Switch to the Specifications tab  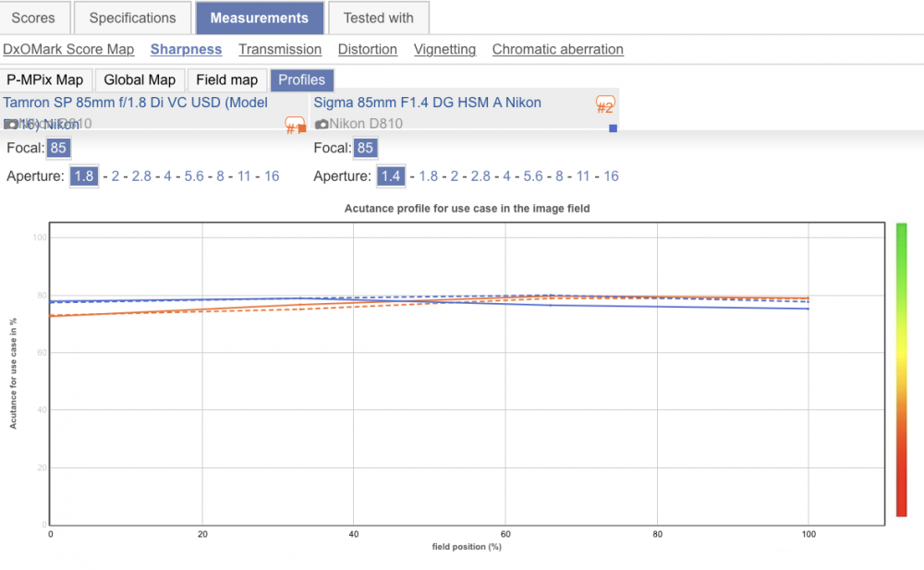(132, 18)
